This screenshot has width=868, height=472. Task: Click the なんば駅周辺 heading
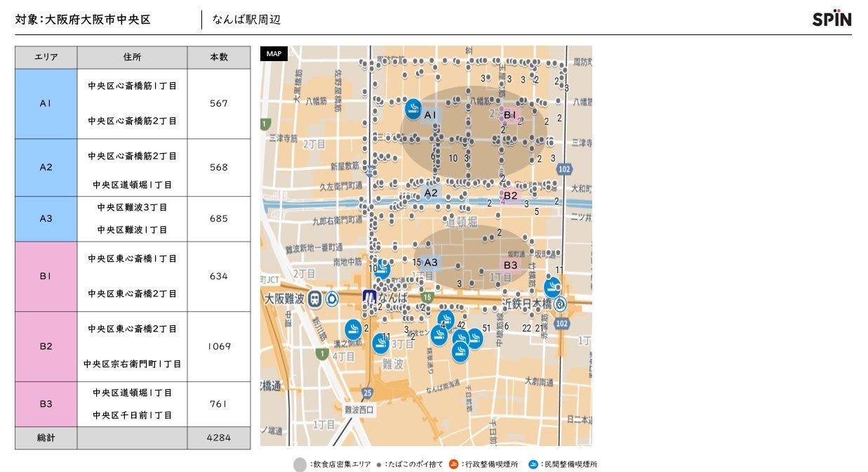click(246, 20)
